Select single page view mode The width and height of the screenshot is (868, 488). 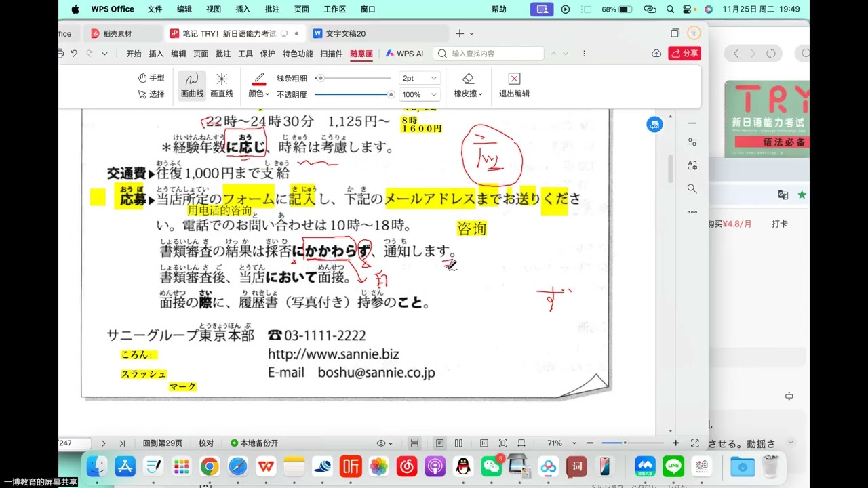pyautogui.click(x=440, y=443)
